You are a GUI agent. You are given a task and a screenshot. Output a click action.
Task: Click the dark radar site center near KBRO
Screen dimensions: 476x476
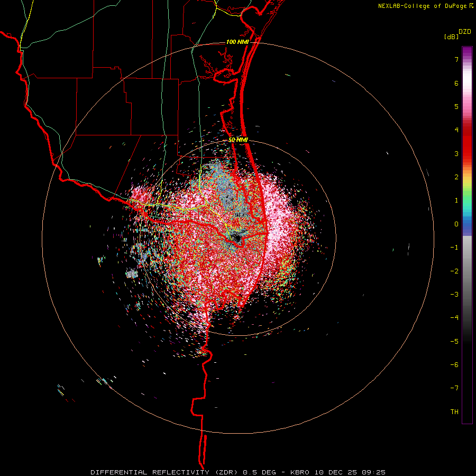pyautogui.click(x=236, y=239)
